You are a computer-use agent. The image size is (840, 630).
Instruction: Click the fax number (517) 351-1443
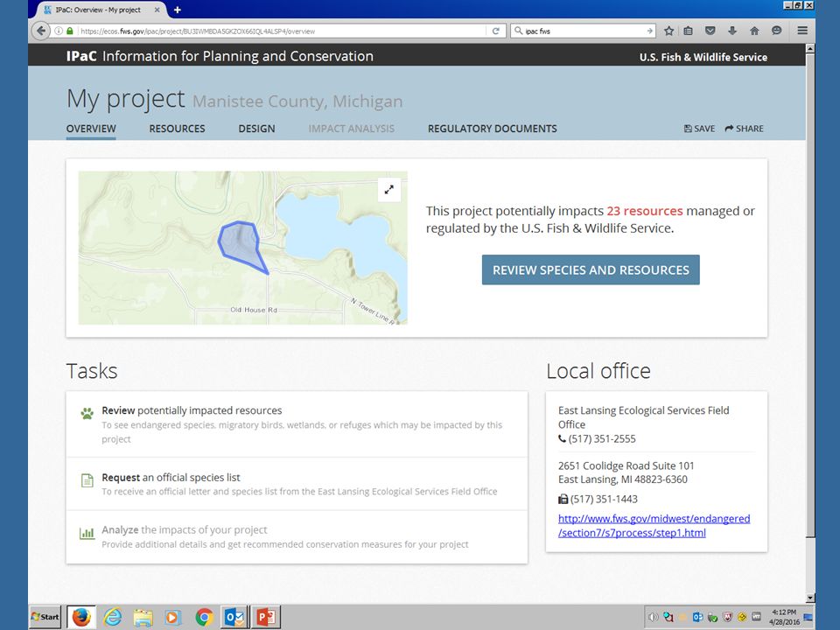click(x=604, y=500)
